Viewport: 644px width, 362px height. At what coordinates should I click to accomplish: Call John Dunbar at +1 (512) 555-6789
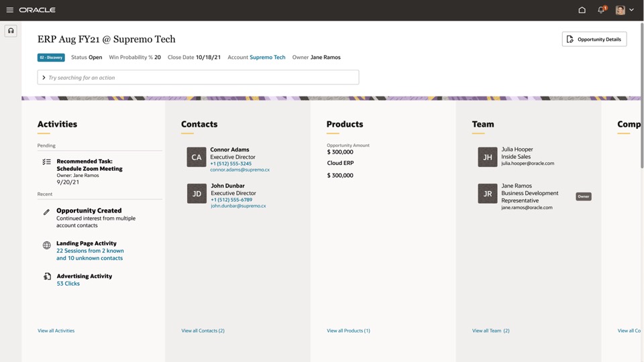point(231,200)
